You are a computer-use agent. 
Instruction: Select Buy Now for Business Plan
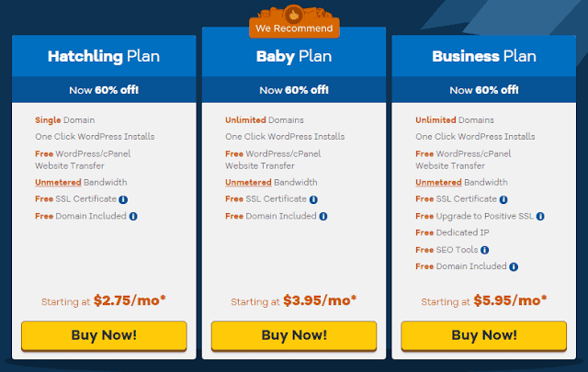coord(484,335)
